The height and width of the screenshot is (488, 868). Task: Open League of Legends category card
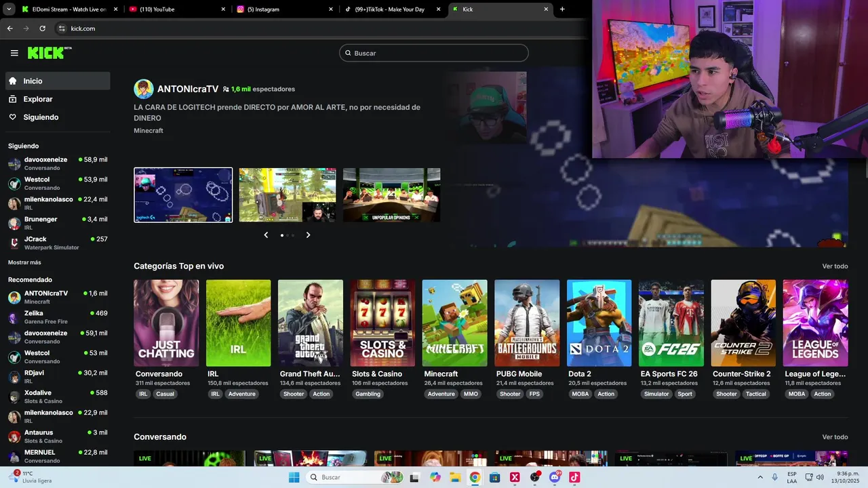pyautogui.click(x=815, y=323)
